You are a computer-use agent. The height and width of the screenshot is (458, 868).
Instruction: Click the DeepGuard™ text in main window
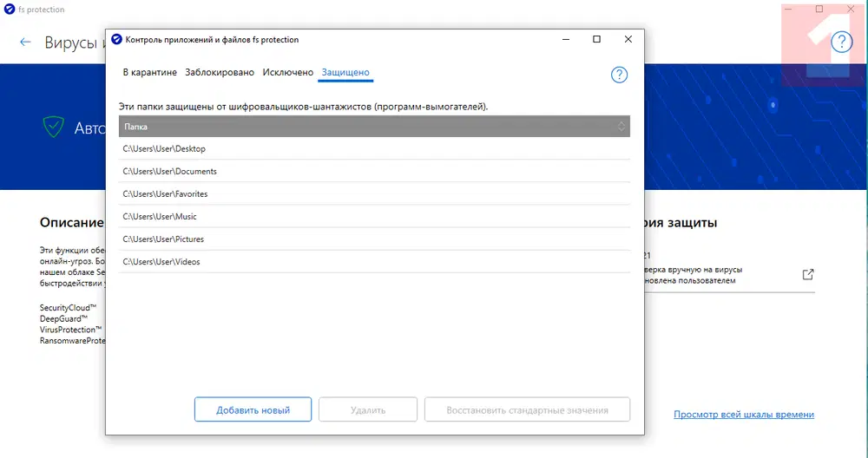click(63, 318)
